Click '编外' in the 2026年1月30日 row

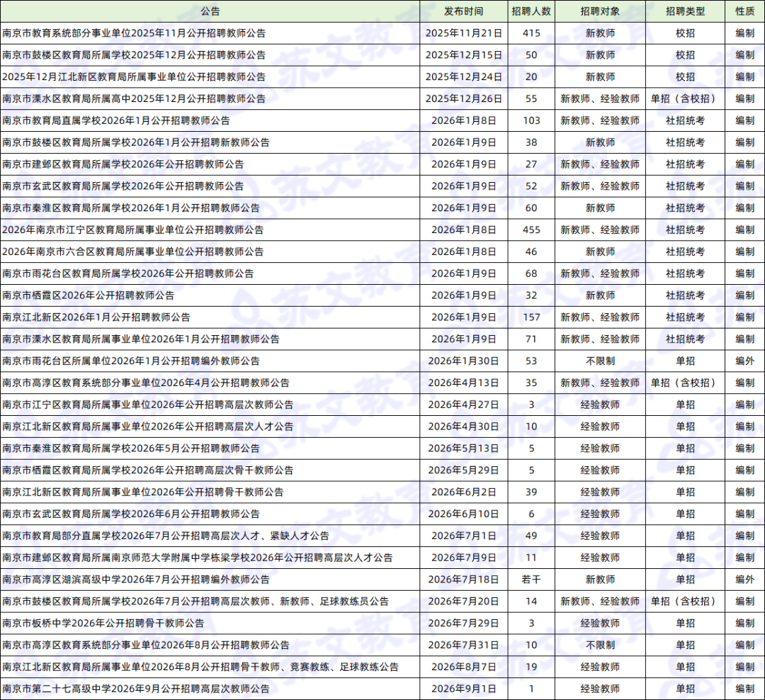[x=745, y=361]
